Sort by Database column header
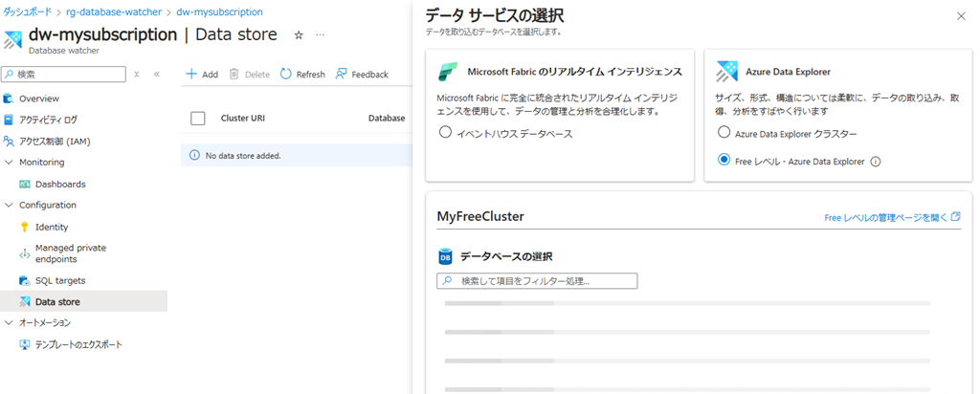This screenshot has width=980, height=394. pos(387,118)
